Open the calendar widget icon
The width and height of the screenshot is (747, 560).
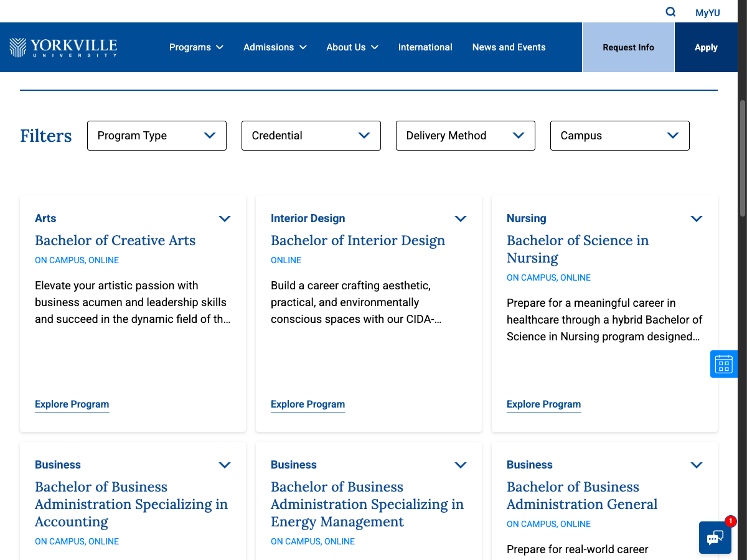[723, 364]
